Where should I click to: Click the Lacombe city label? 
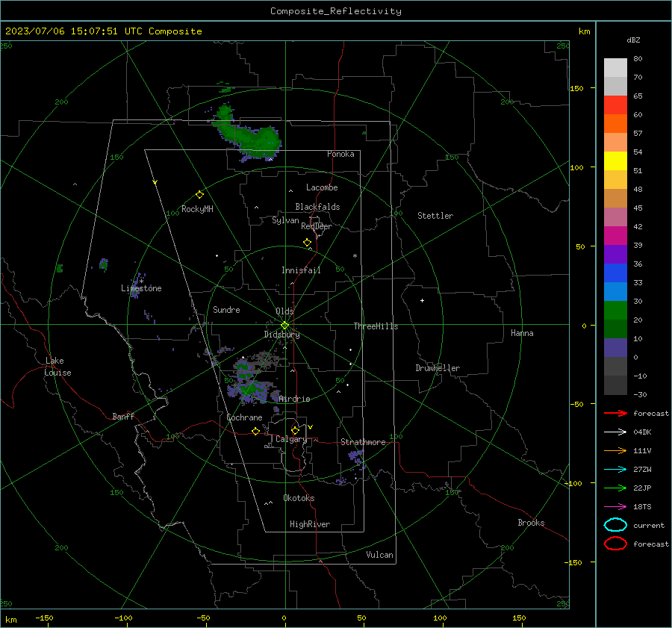click(x=322, y=187)
